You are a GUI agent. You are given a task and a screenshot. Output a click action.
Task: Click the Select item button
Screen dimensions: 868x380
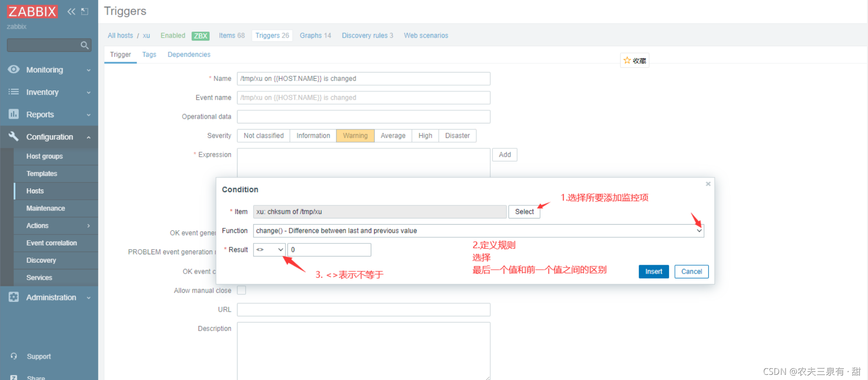[524, 212]
